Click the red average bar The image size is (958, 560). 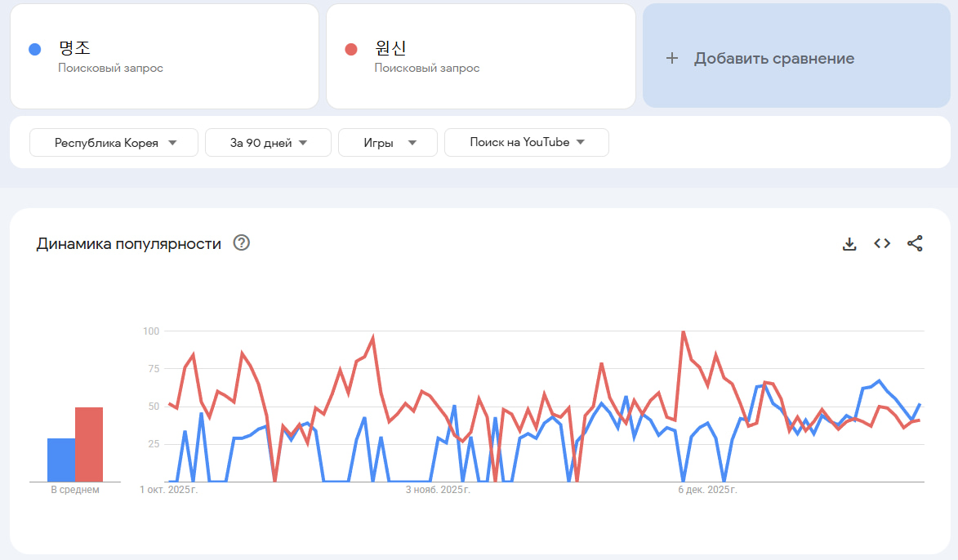point(89,444)
